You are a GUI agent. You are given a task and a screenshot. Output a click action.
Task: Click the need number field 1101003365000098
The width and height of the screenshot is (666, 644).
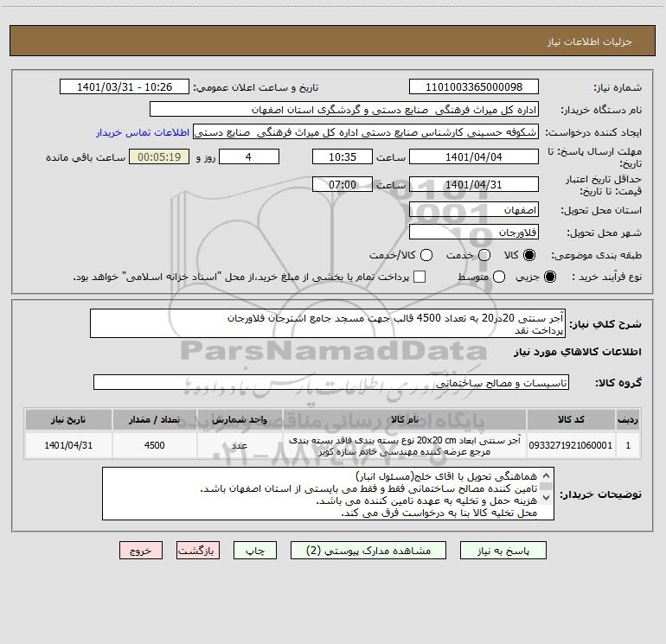[474, 87]
